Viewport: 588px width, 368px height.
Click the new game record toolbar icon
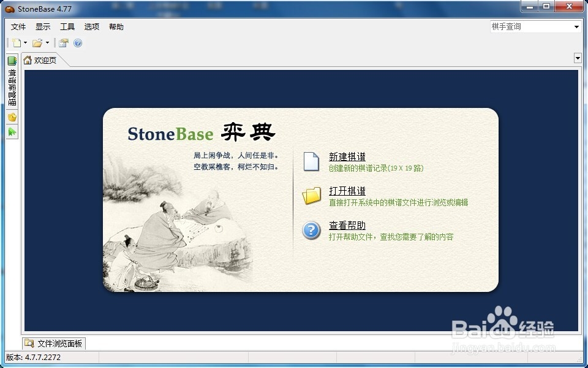click(17, 43)
